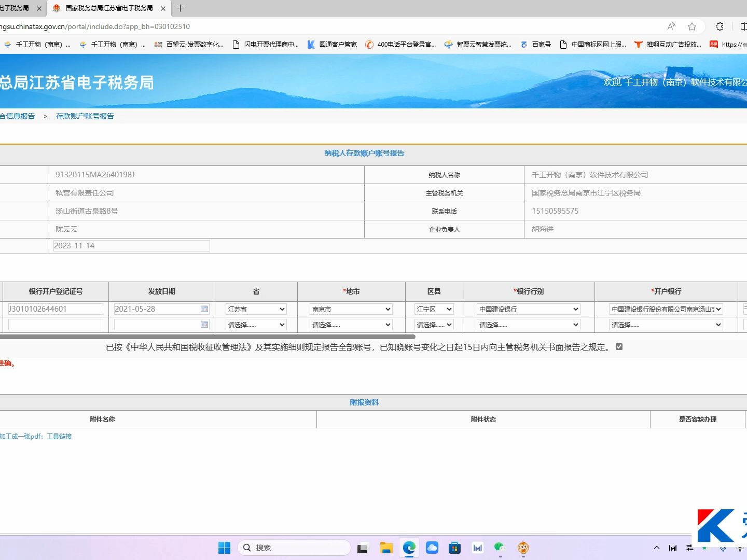The height and width of the screenshot is (560, 747).
Task: Open the 中国建设银行股份有限公司南京汤山 branch dropdown
Action: click(x=666, y=309)
